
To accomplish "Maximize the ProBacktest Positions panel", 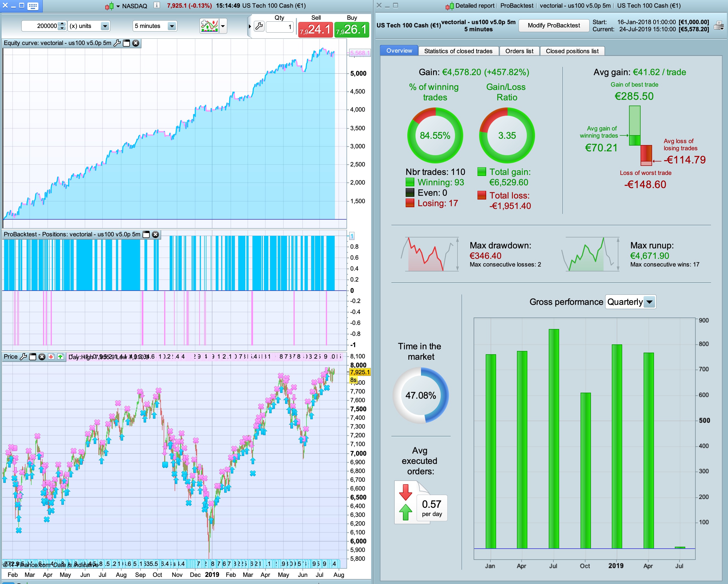I will point(146,234).
